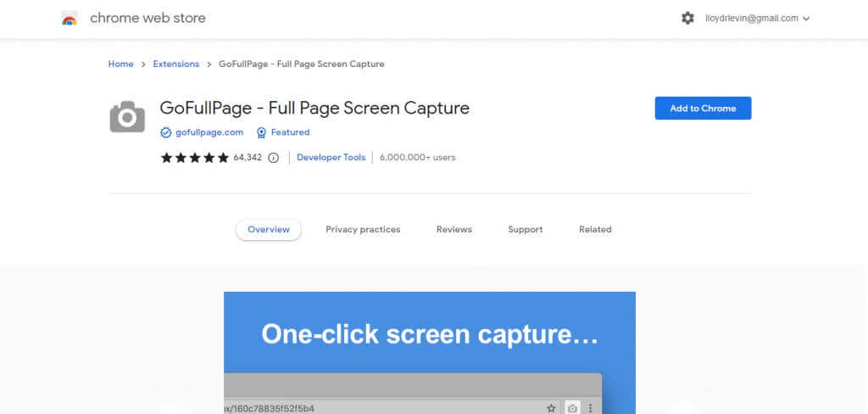This screenshot has width=868, height=414.
Task: Open the Developer Tools category link
Action: click(331, 158)
